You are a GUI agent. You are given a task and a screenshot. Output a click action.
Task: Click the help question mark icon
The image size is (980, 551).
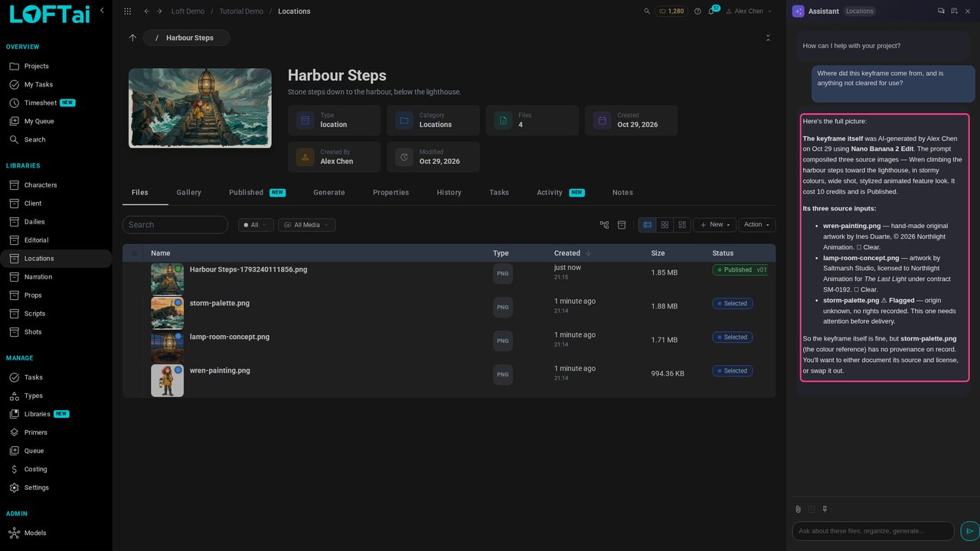pos(697,11)
